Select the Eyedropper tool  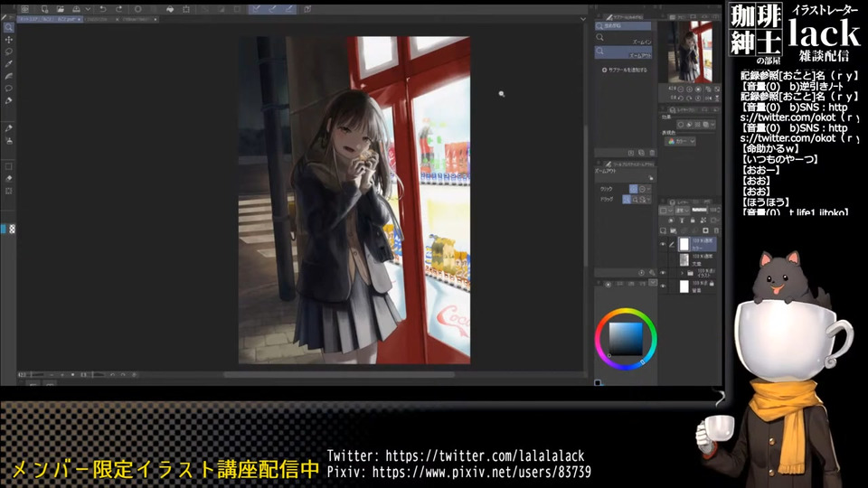[x=9, y=64]
